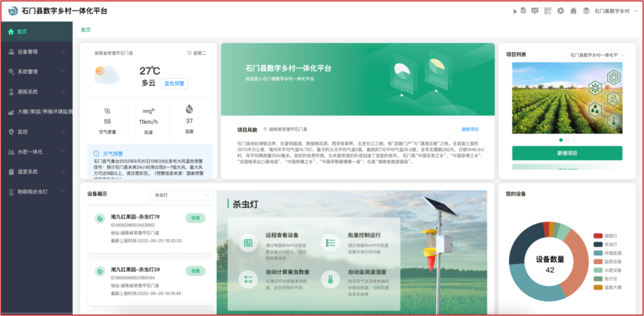Click the 设备数量 42 donut center
This screenshot has width=644, height=316.
(550, 265)
